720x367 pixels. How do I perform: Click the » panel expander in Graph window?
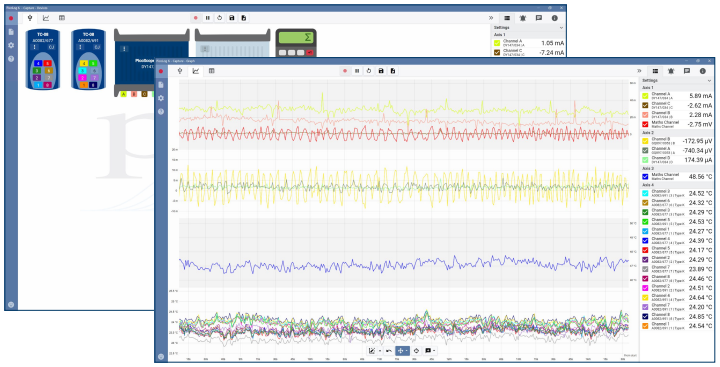coord(639,71)
